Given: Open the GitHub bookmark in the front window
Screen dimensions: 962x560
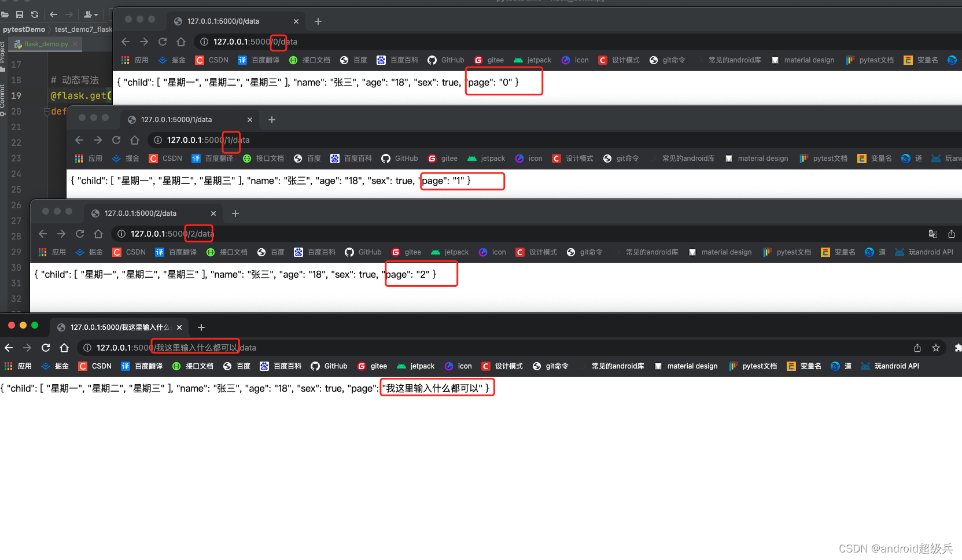Looking at the screenshot, I should pyautogui.click(x=329, y=366).
